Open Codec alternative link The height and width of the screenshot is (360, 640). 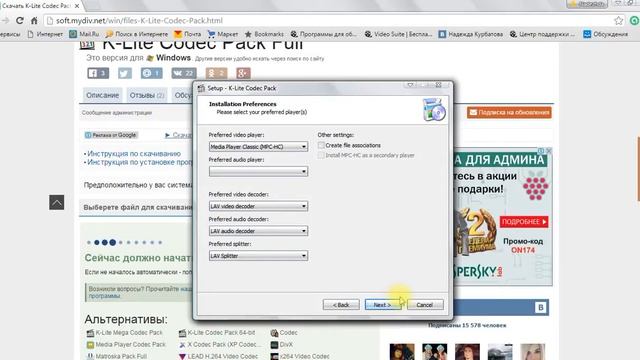pyautogui.click(x=288, y=333)
